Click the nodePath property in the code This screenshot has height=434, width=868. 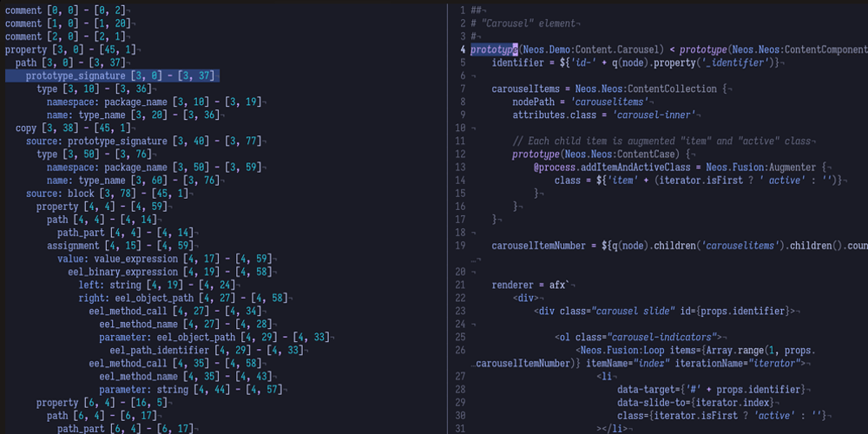536,102
